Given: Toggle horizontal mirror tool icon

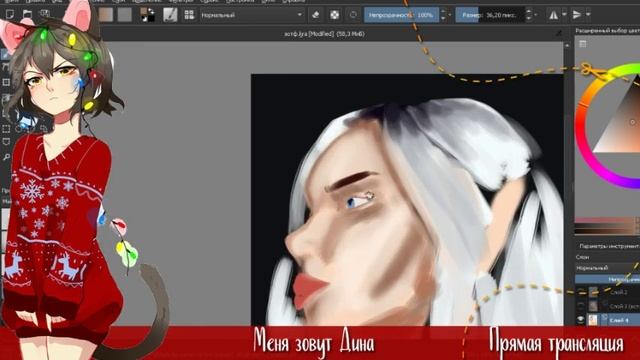Looking at the screenshot, I should (553, 15).
